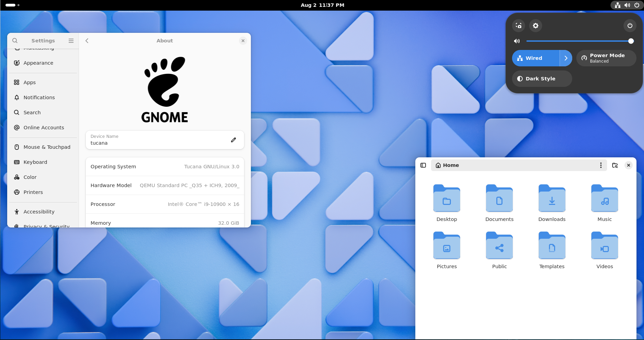The image size is (644, 340).
Task: Click the search icon in Settings header
Action: point(15,41)
